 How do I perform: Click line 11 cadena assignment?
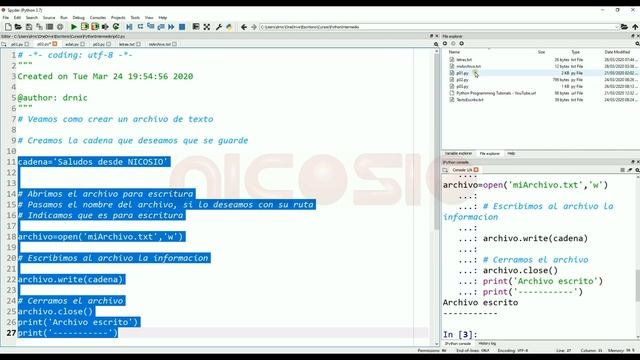pyautogui.click(x=93, y=162)
